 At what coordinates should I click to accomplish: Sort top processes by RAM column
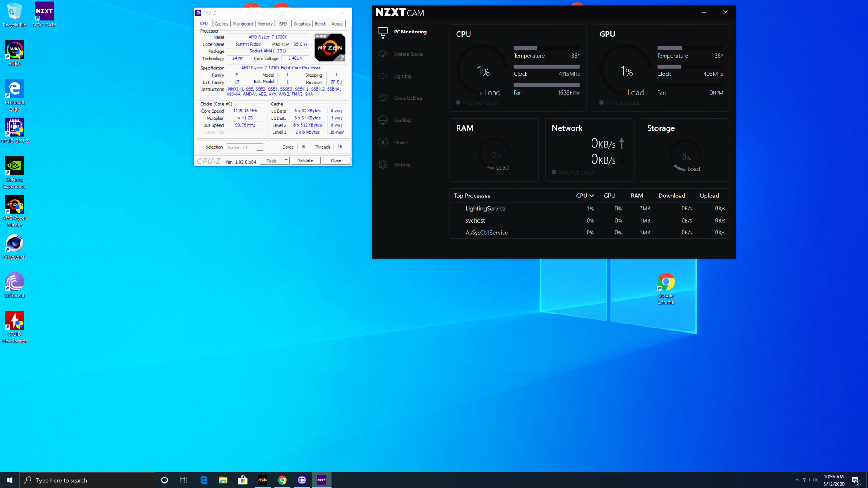click(x=637, y=196)
